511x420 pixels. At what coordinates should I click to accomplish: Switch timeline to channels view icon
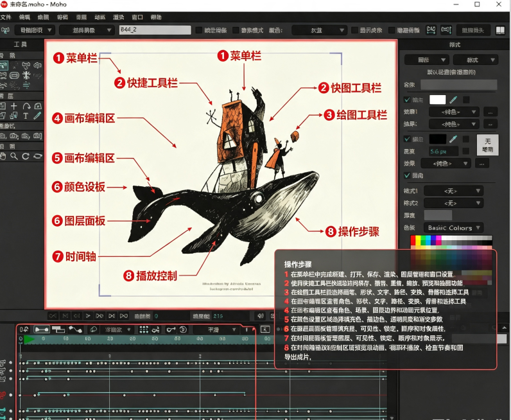pyautogui.click(x=42, y=329)
